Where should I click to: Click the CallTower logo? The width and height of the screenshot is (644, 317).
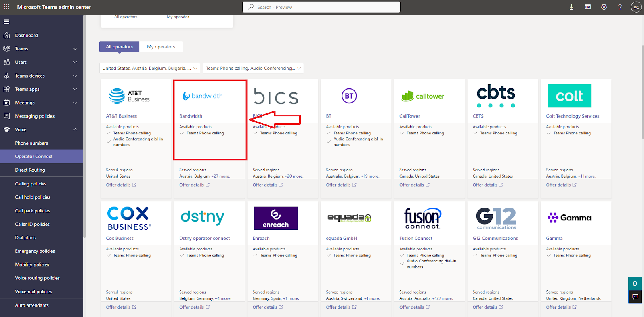click(x=423, y=96)
